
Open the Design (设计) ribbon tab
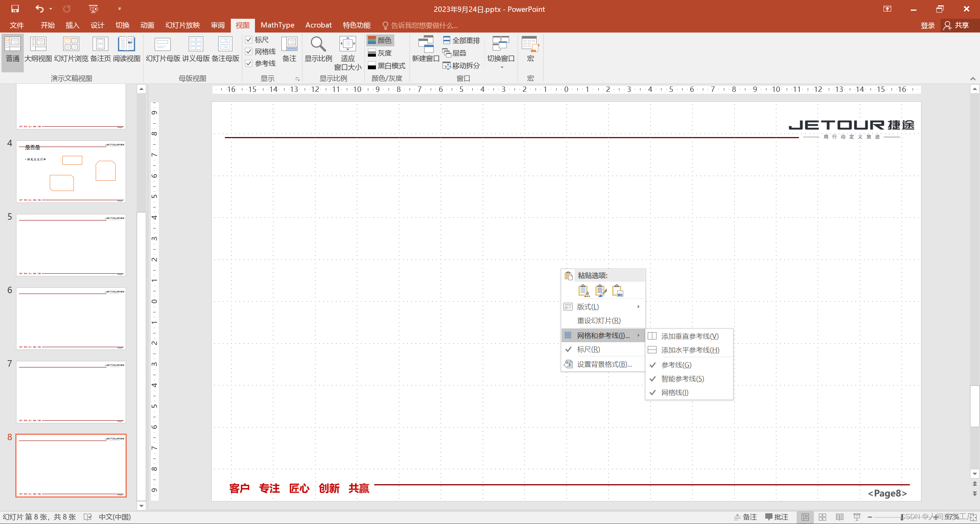(97, 25)
